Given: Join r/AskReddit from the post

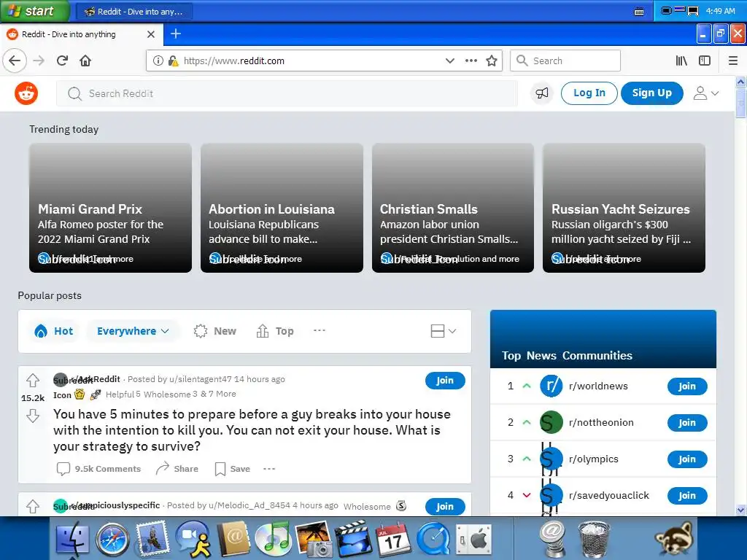Looking at the screenshot, I should click(x=445, y=381).
